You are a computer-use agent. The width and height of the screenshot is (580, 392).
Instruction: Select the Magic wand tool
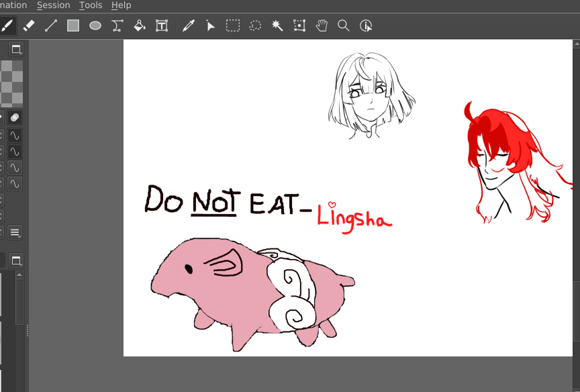click(277, 26)
